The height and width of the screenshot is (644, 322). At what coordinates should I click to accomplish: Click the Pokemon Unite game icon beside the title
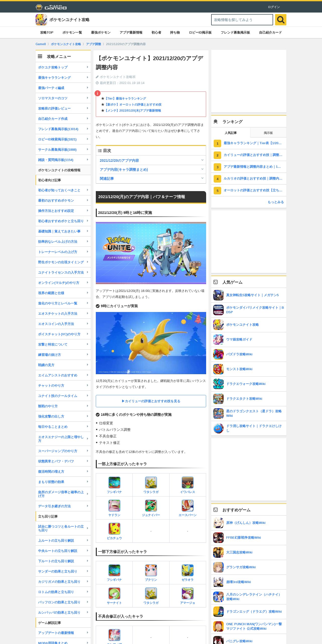(41, 20)
